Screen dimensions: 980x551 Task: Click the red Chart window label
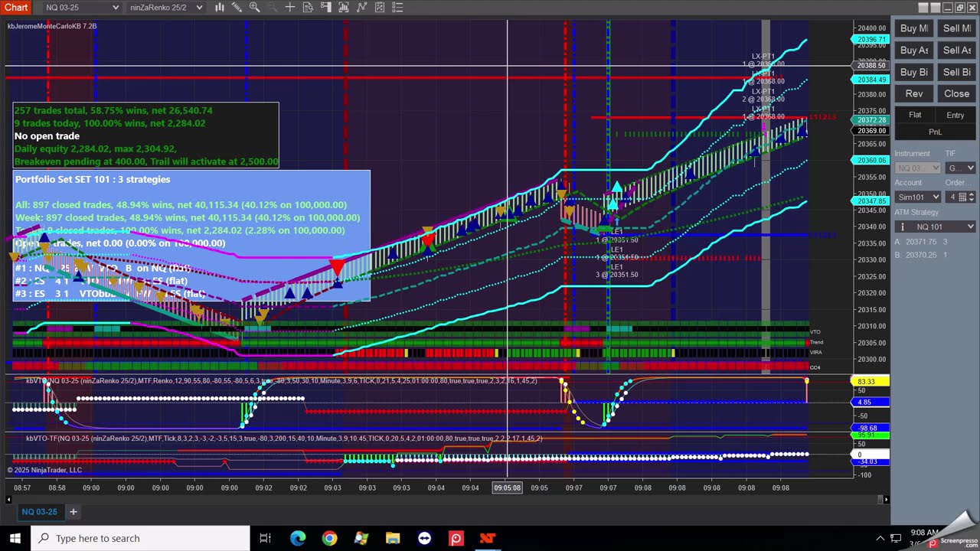(x=15, y=8)
